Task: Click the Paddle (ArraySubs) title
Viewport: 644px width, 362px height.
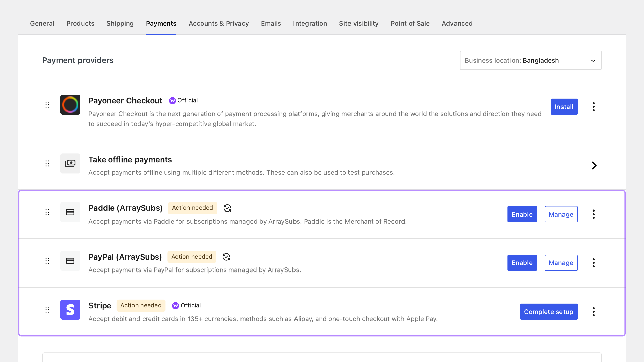Action: pos(125,208)
